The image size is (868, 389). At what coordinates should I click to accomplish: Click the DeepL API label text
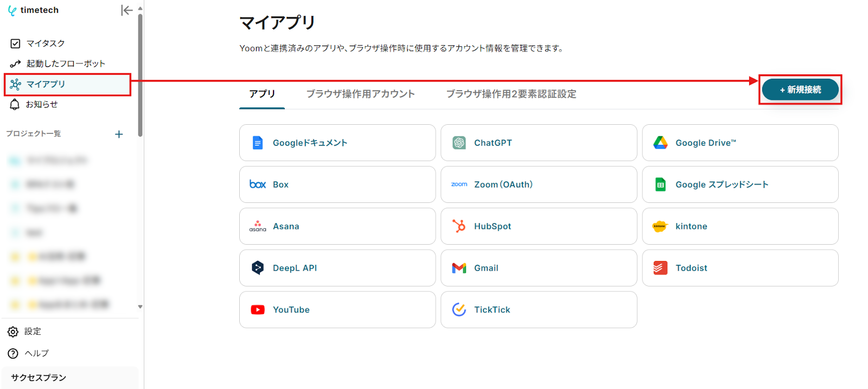pos(295,268)
